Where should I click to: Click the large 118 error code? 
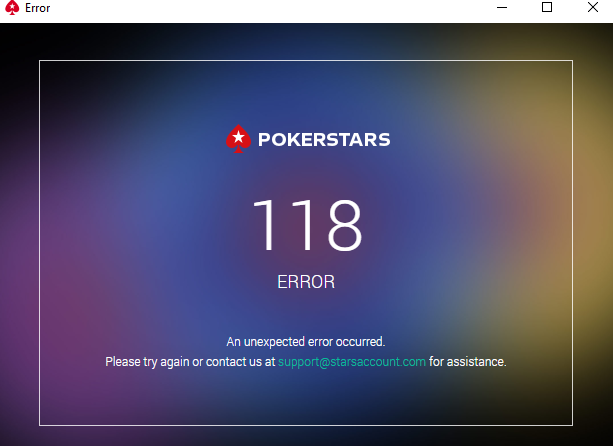[308, 225]
